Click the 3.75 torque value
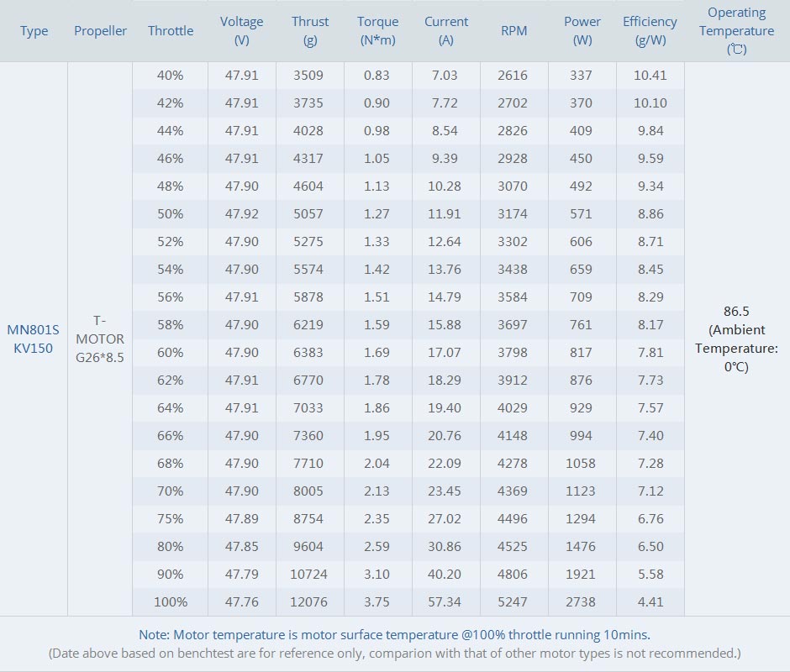 (x=377, y=602)
